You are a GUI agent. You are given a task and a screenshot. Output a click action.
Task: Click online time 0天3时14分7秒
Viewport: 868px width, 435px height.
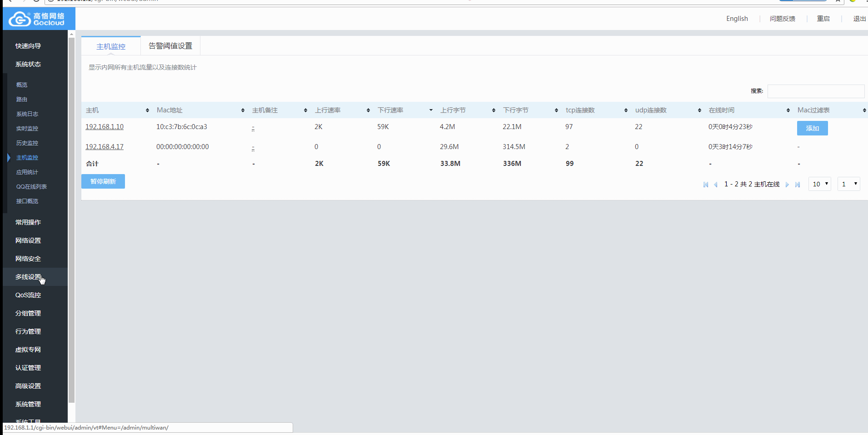(730, 147)
